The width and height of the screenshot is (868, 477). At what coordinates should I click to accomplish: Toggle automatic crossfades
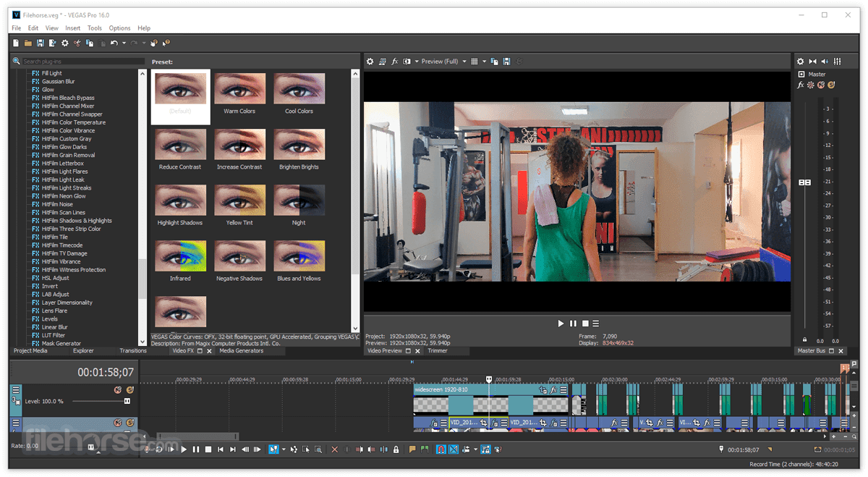coord(454,449)
